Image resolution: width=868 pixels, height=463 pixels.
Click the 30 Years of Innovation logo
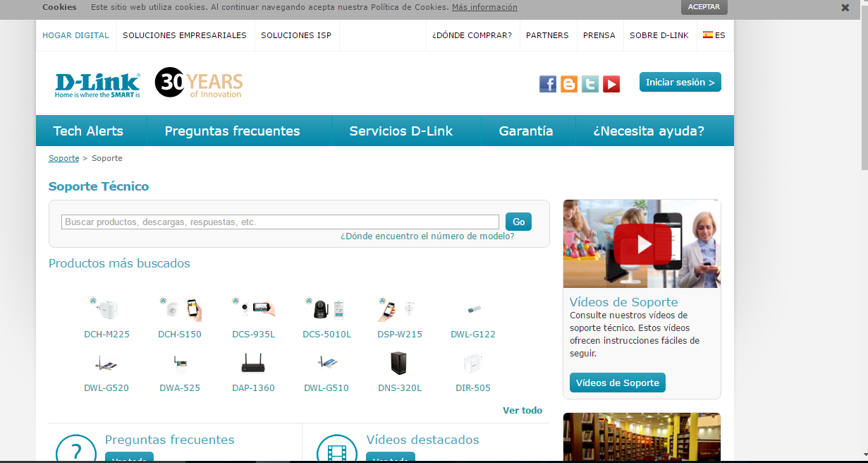click(x=199, y=83)
